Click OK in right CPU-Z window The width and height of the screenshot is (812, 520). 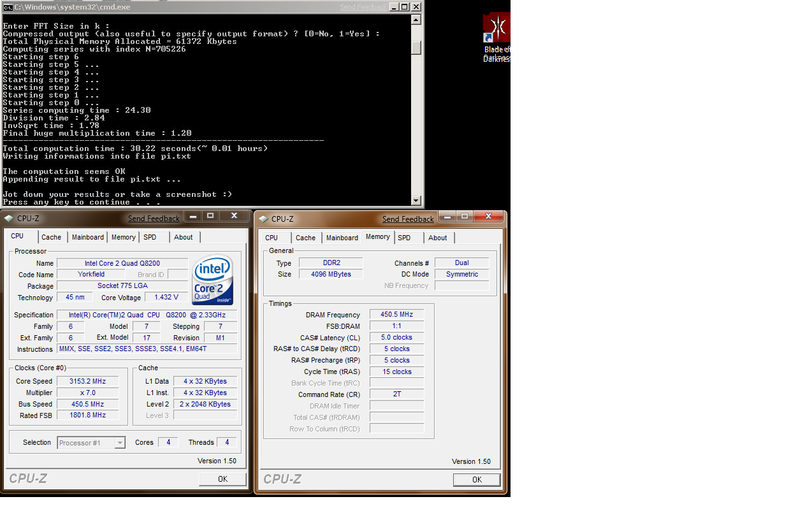477,480
